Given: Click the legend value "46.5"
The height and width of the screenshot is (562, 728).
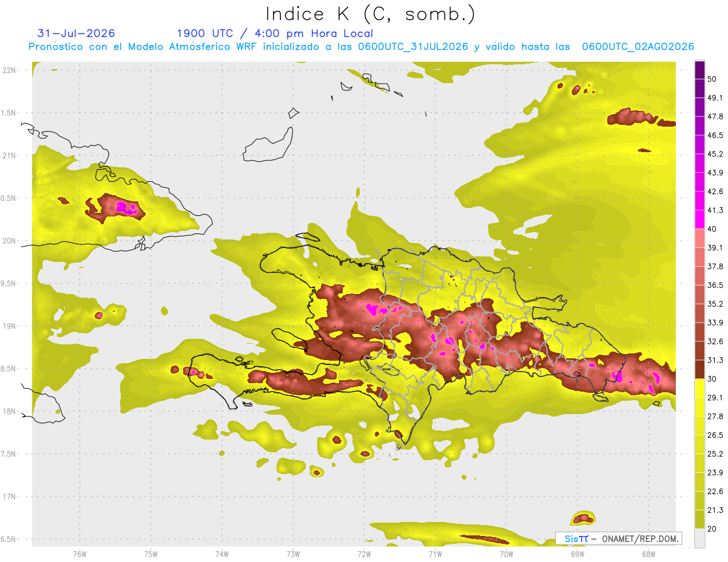Looking at the screenshot, I should point(715,135).
